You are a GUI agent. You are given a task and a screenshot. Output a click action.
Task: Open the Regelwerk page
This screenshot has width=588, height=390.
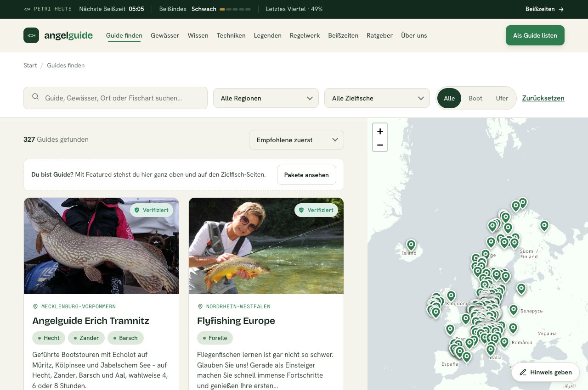point(305,35)
